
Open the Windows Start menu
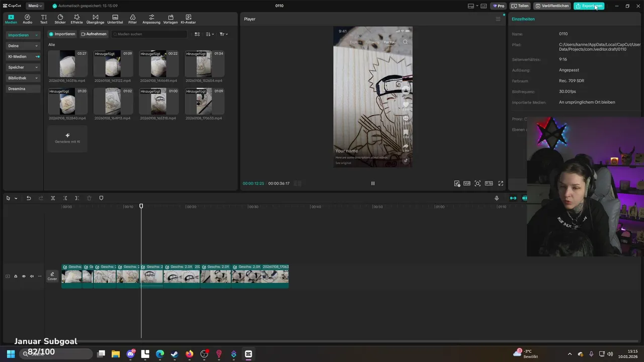point(11,354)
